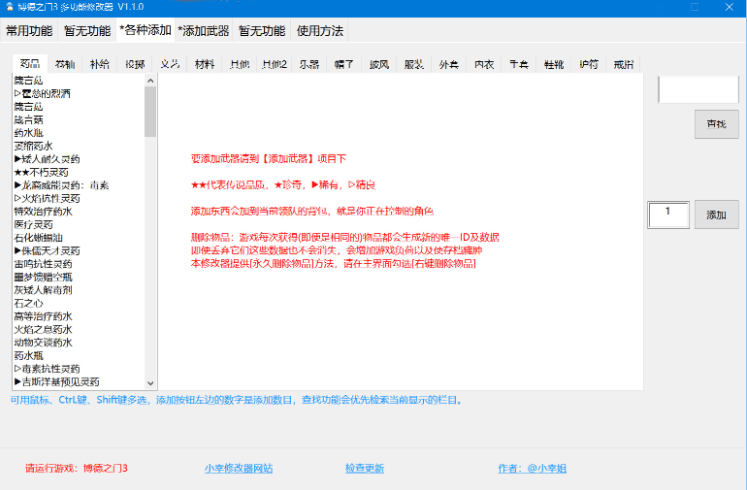
Task: Select the 材料 sub-tab
Action: click(204, 64)
